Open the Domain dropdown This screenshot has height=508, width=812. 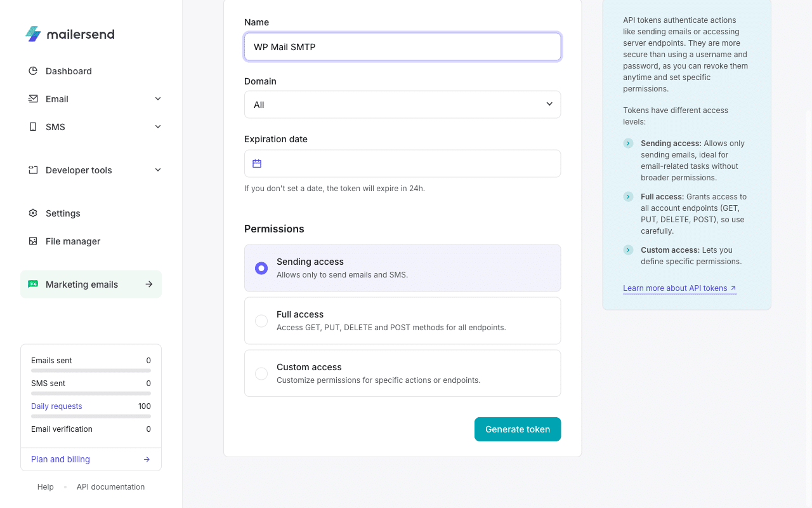point(402,104)
